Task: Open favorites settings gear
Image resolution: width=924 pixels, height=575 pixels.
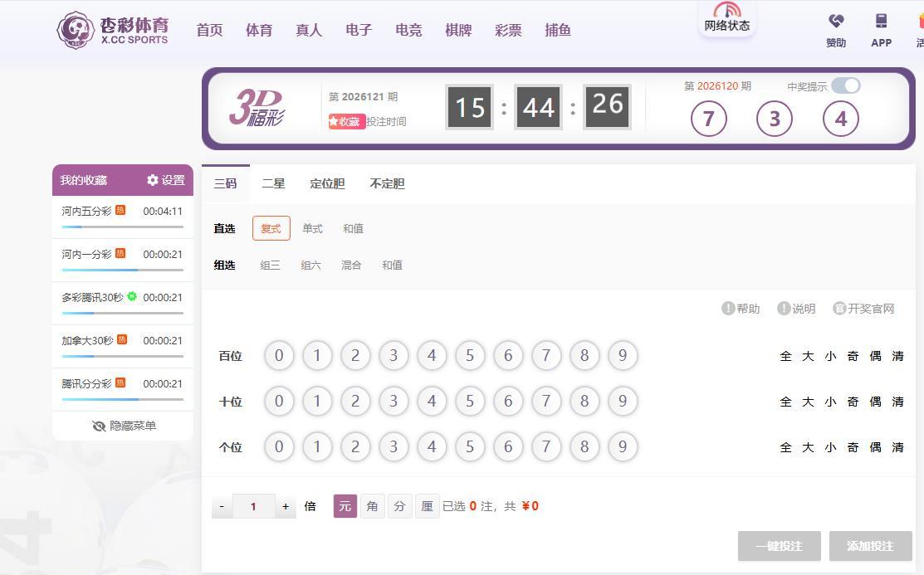Action: [153, 180]
